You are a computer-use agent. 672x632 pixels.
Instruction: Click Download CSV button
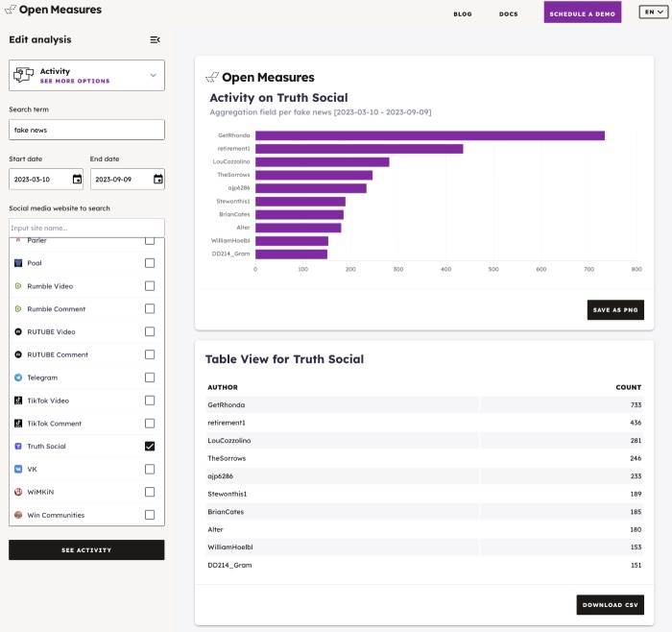610,604
